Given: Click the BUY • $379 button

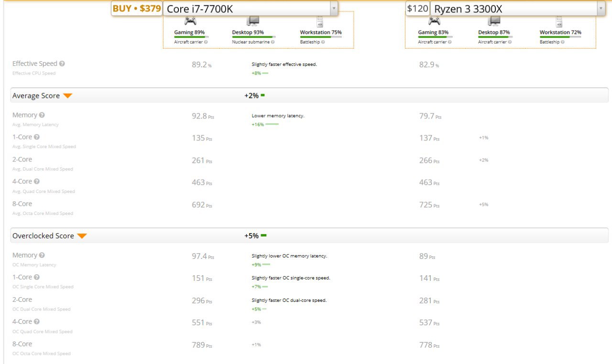Looking at the screenshot, I should (137, 9).
